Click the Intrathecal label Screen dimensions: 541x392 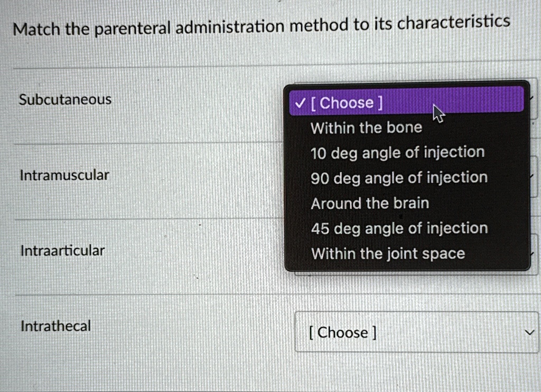tap(55, 326)
